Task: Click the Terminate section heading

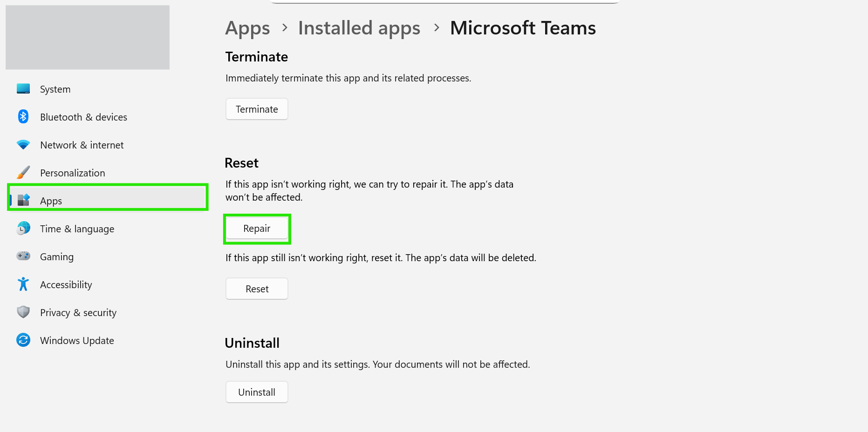Action: click(x=257, y=57)
